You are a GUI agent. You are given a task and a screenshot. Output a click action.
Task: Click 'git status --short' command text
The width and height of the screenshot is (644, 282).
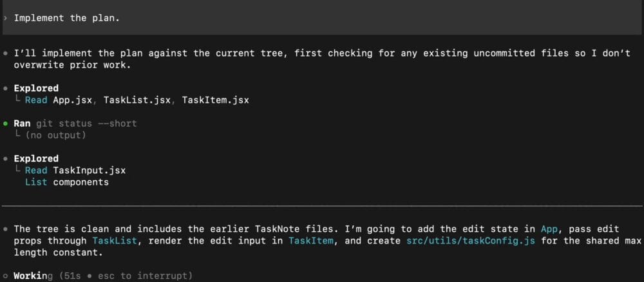tap(86, 124)
